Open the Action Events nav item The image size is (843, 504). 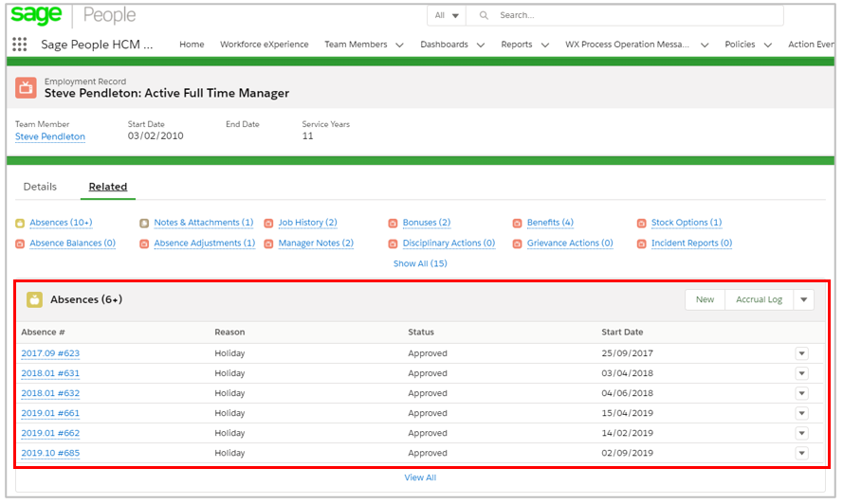coord(811,45)
